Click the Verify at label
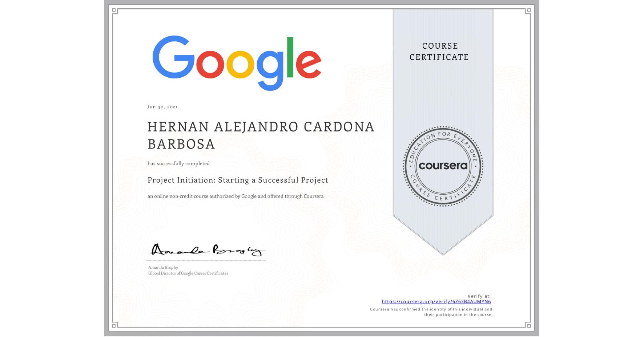Viewport: 644px width, 337px height. click(479, 296)
